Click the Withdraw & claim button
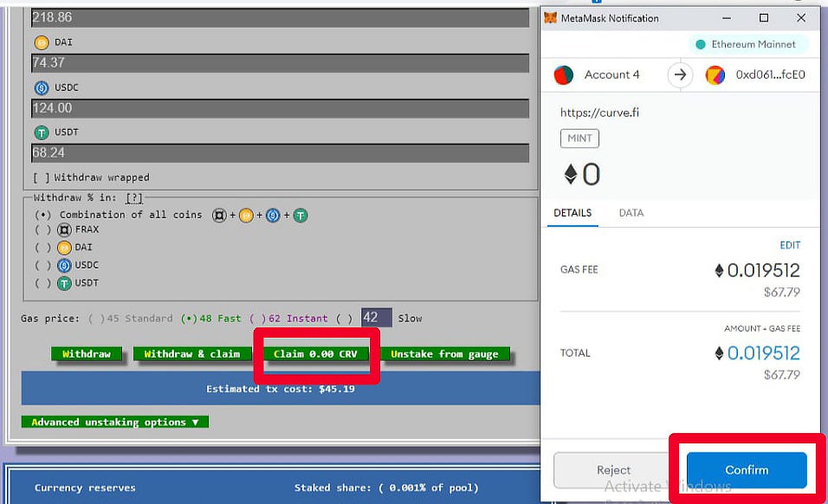This screenshot has height=504, width=828. [x=191, y=354]
